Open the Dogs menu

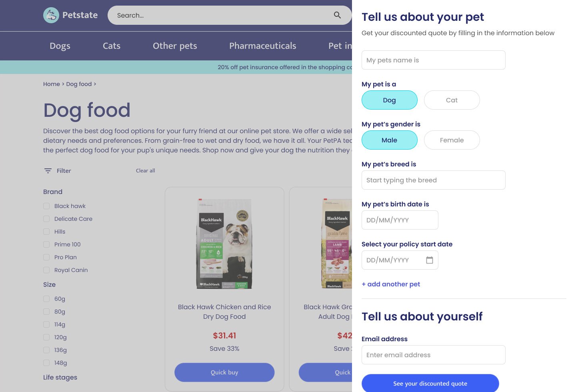[60, 46]
